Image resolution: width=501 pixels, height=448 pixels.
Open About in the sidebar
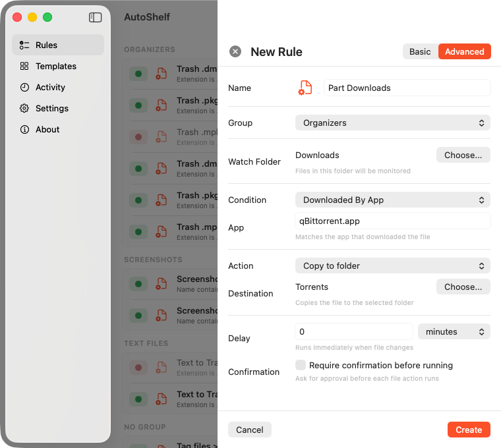coord(58,129)
